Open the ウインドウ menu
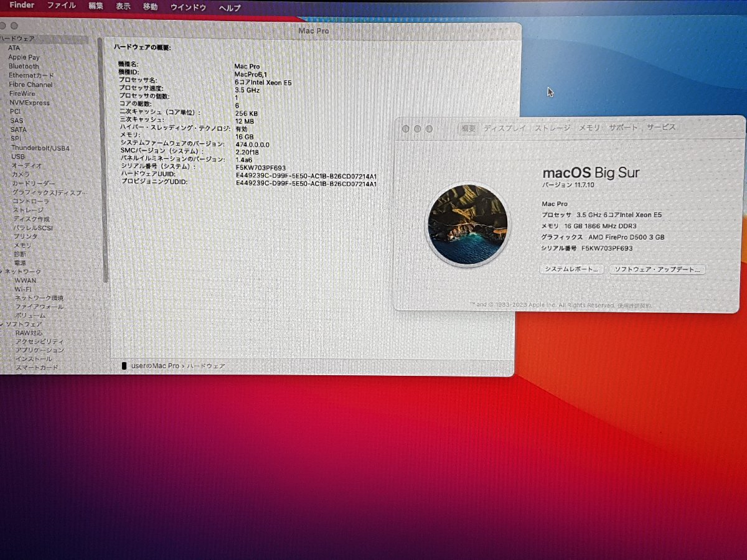 click(188, 7)
